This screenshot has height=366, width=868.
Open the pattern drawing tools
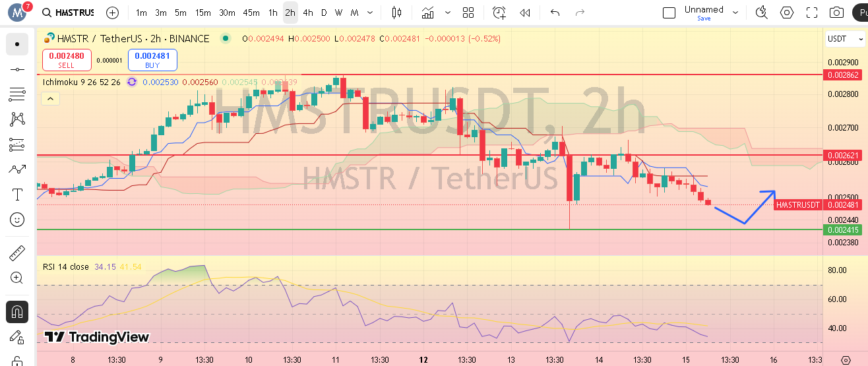(x=17, y=119)
